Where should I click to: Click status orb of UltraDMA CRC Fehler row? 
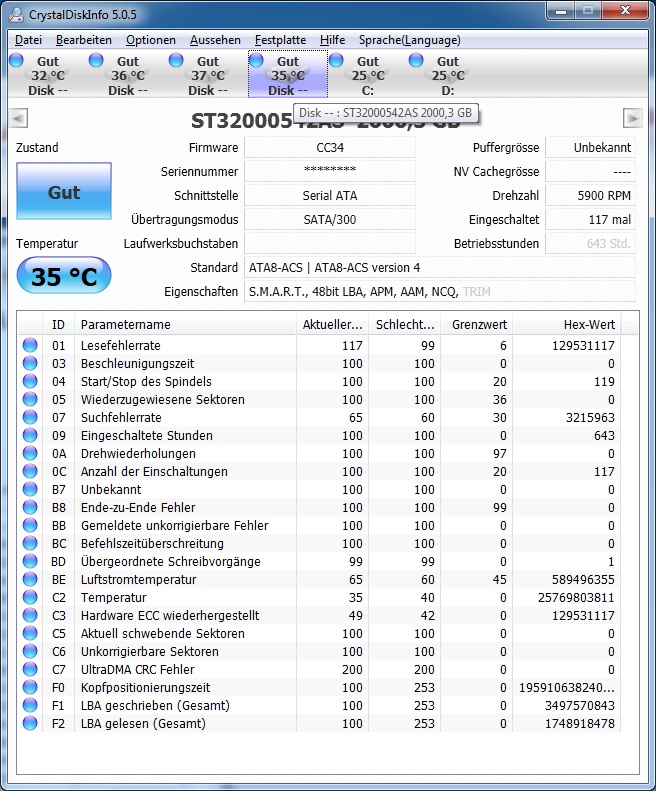click(30, 669)
